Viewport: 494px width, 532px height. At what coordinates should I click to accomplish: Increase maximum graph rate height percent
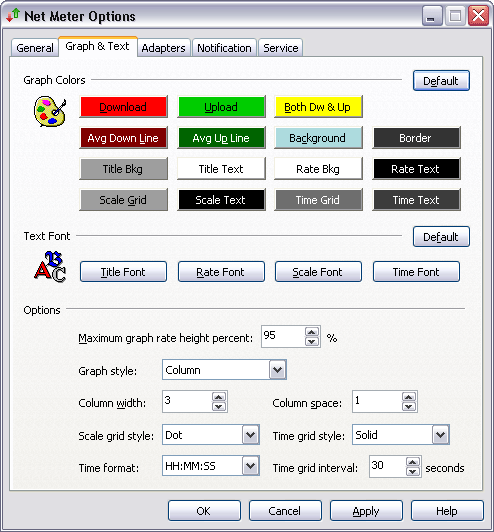tap(312, 331)
